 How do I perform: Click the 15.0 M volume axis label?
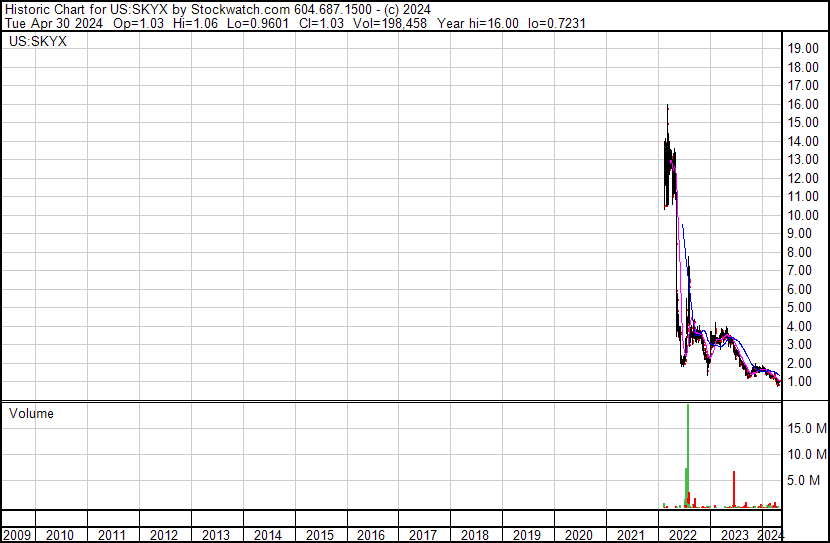click(806, 428)
